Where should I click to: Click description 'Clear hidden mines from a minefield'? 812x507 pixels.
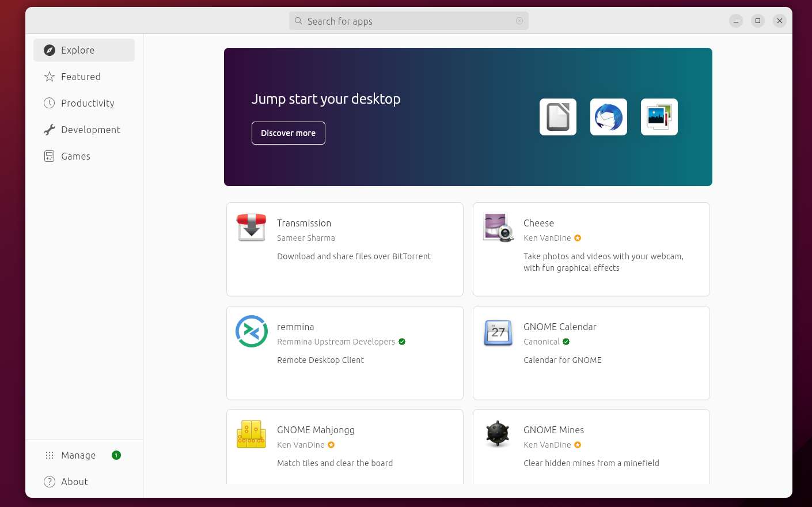[591, 463]
